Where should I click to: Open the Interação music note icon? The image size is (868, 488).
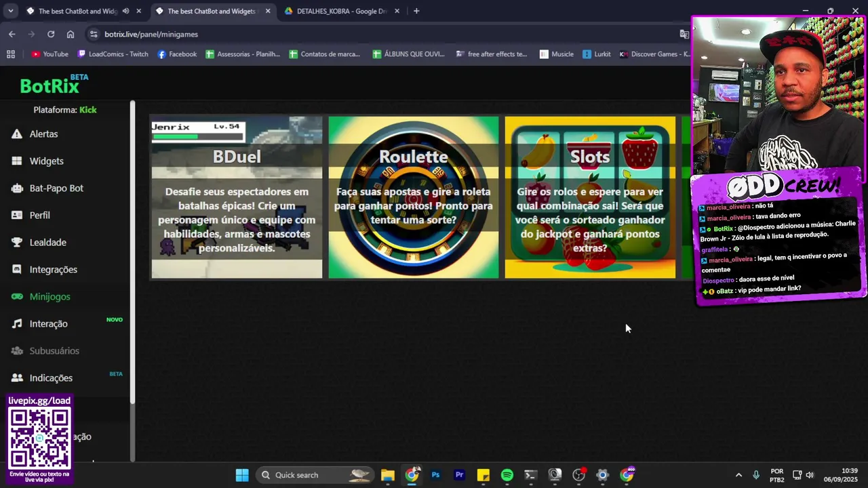coord(16,324)
